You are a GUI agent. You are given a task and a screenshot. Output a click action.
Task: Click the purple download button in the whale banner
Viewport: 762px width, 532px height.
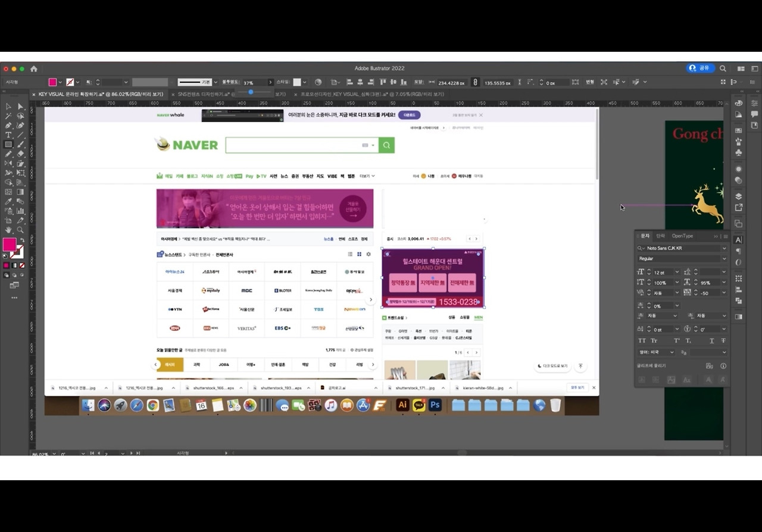[410, 115]
